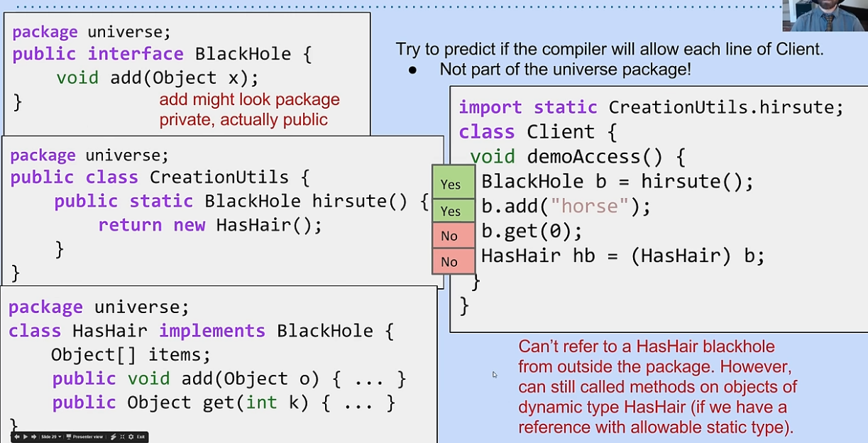The width and height of the screenshot is (868, 443).
Task: Open Presenter view
Action: (x=88, y=437)
